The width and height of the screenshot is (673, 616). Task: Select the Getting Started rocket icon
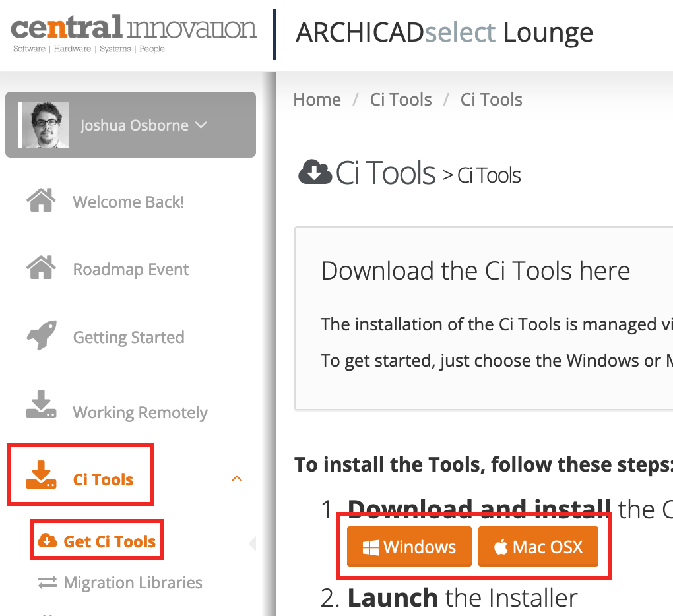point(42,336)
